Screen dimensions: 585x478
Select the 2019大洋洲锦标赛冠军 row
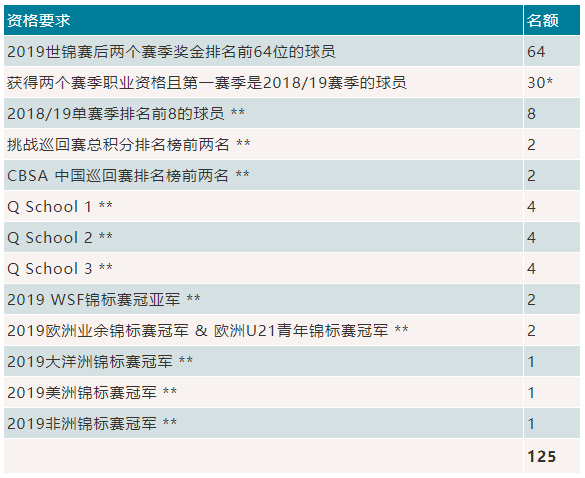coord(292,361)
